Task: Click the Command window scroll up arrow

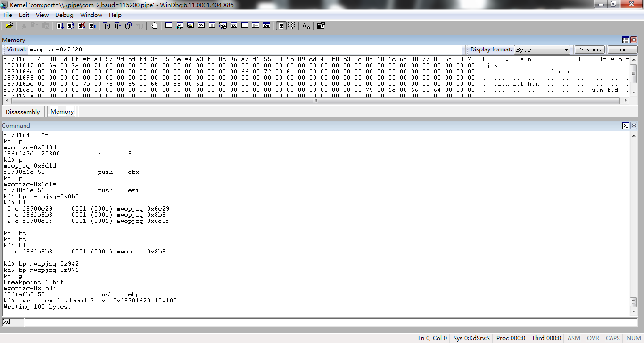Action: [633, 135]
